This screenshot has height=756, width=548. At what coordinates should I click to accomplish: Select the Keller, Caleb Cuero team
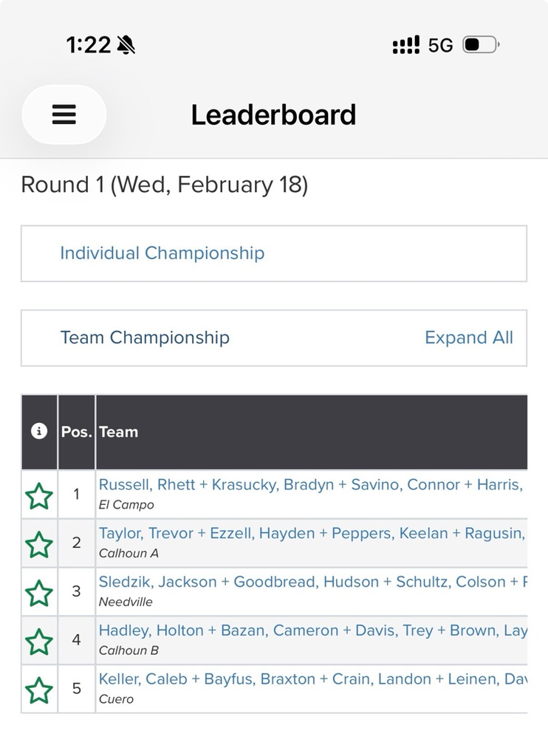pyautogui.click(x=310, y=680)
